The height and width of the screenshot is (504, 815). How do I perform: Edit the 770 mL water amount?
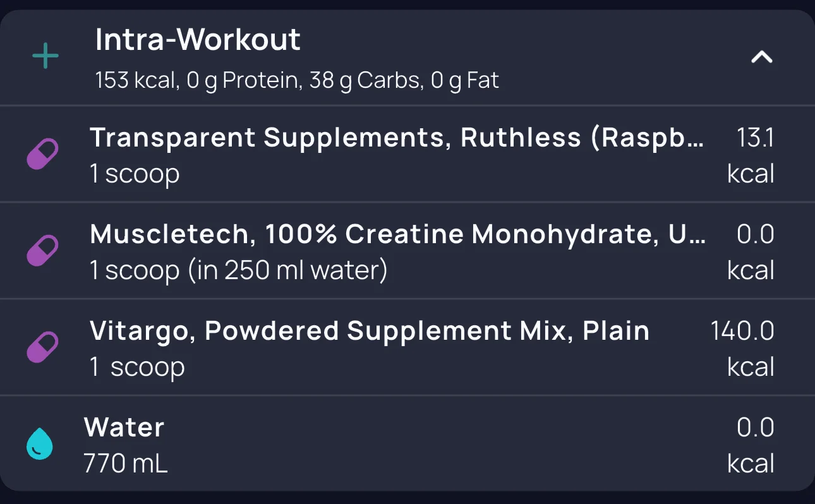click(x=126, y=464)
